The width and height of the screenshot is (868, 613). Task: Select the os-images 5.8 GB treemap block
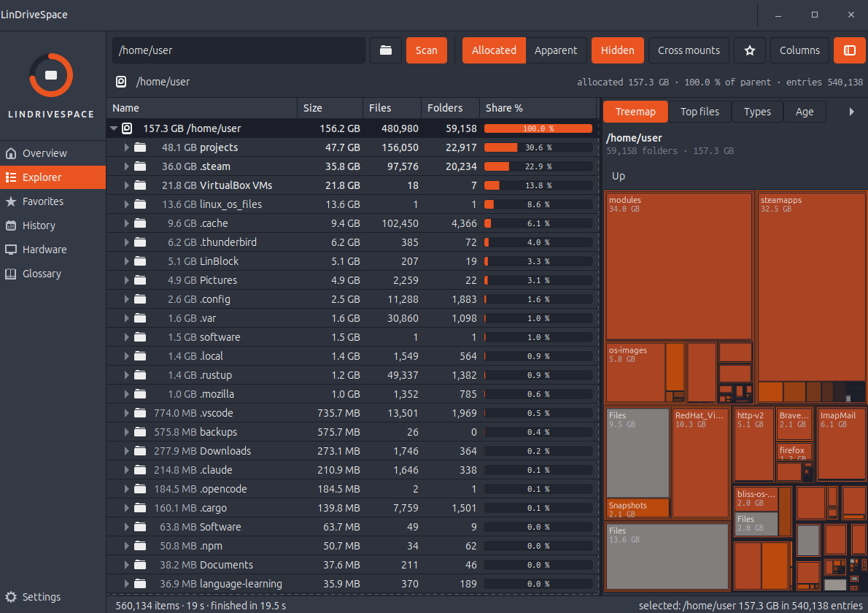tap(635, 372)
